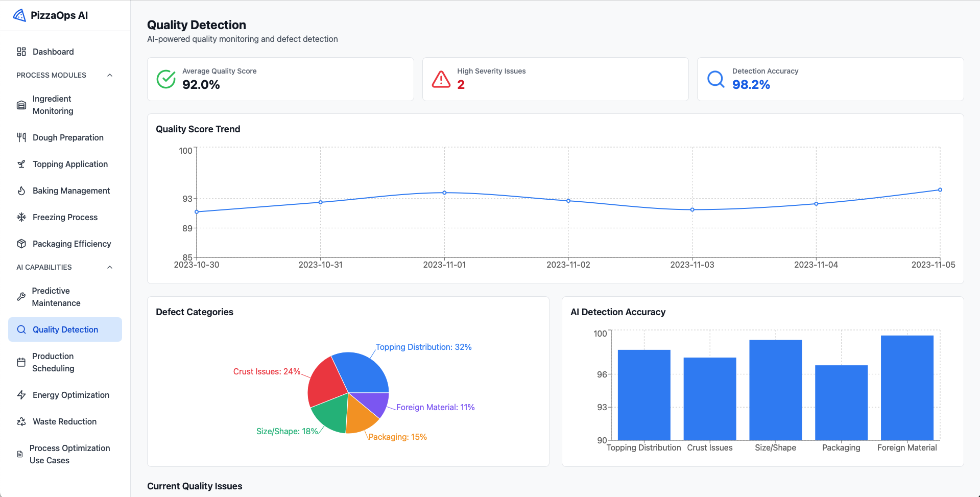Click the 2023-11-01 point on trend line

[x=444, y=193]
